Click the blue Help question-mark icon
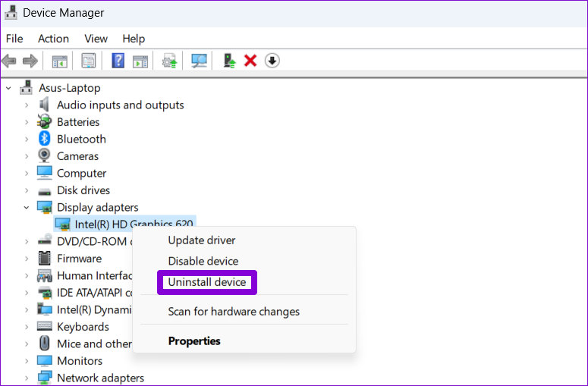This screenshot has width=588, height=386. 118,61
